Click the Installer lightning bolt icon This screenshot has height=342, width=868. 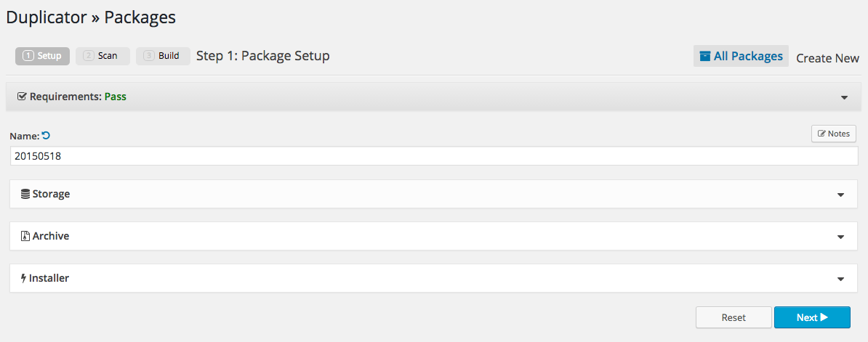pyautogui.click(x=24, y=278)
